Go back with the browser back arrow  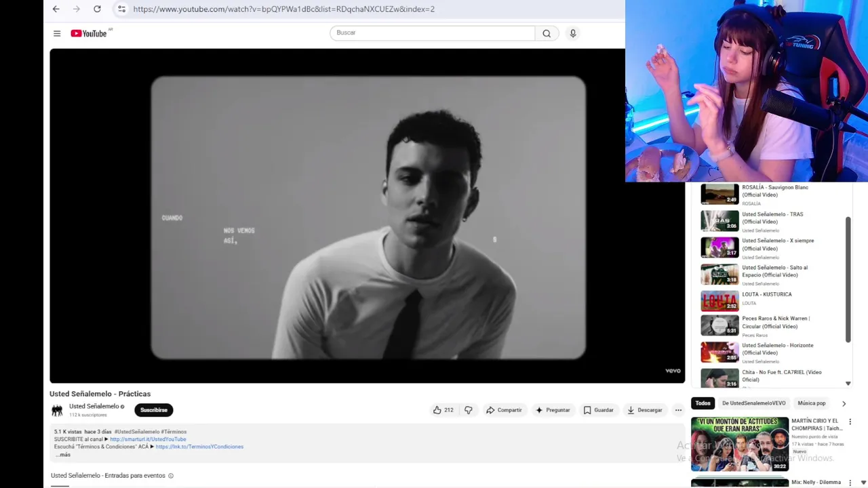tap(56, 9)
